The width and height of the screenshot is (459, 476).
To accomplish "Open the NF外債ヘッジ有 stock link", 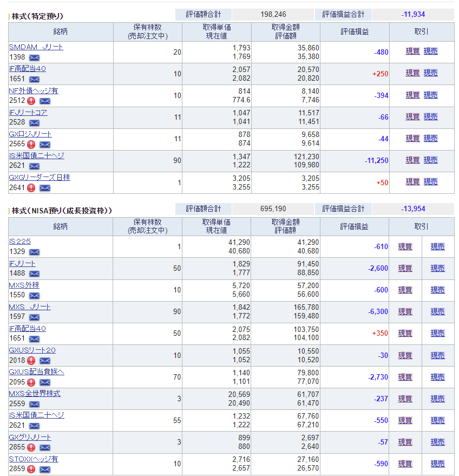I will [34, 90].
